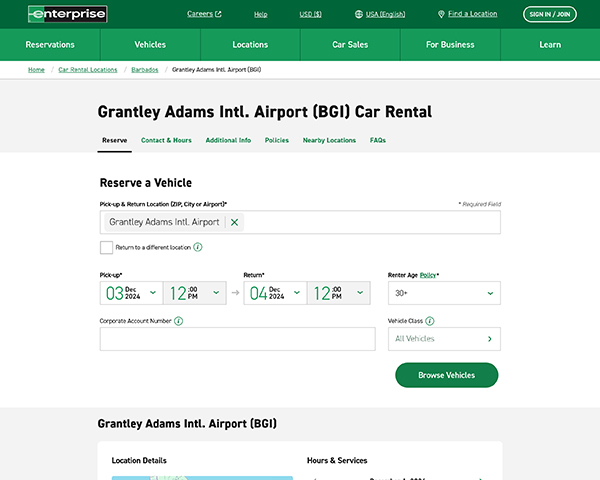Open USA (English) language selector

[x=385, y=14]
